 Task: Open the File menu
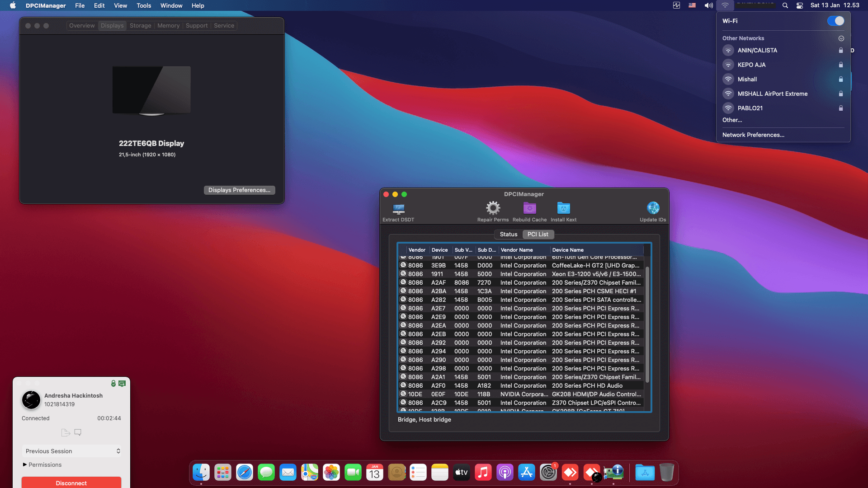(x=80, y=5)
